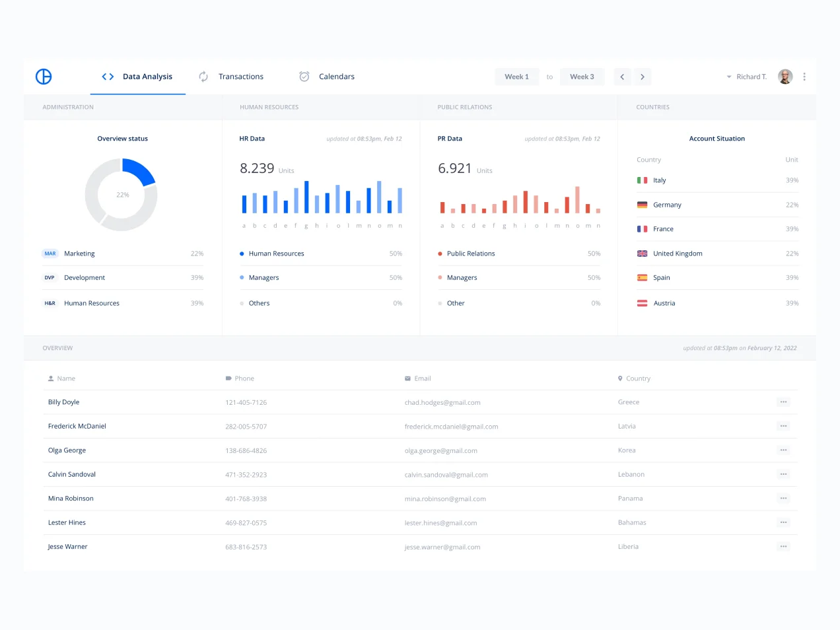Click phone number 471-352-2923
840x630 pixels.
(x=246, y=475)
